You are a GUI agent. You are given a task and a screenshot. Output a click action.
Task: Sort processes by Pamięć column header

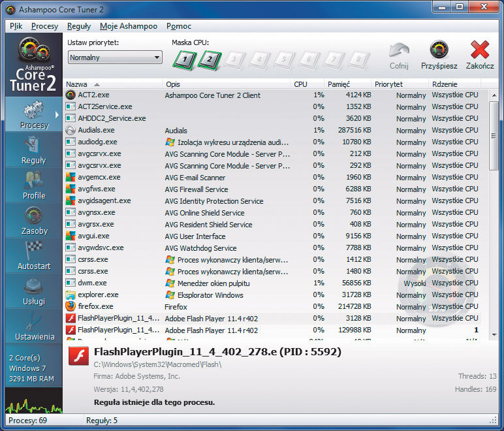tap(339, 84)
